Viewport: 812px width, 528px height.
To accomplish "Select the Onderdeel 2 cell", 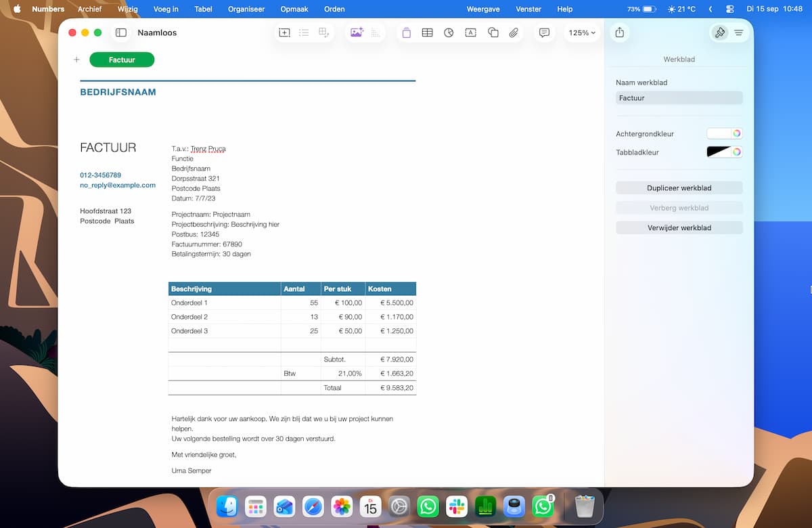I will (x=225, y=317).
